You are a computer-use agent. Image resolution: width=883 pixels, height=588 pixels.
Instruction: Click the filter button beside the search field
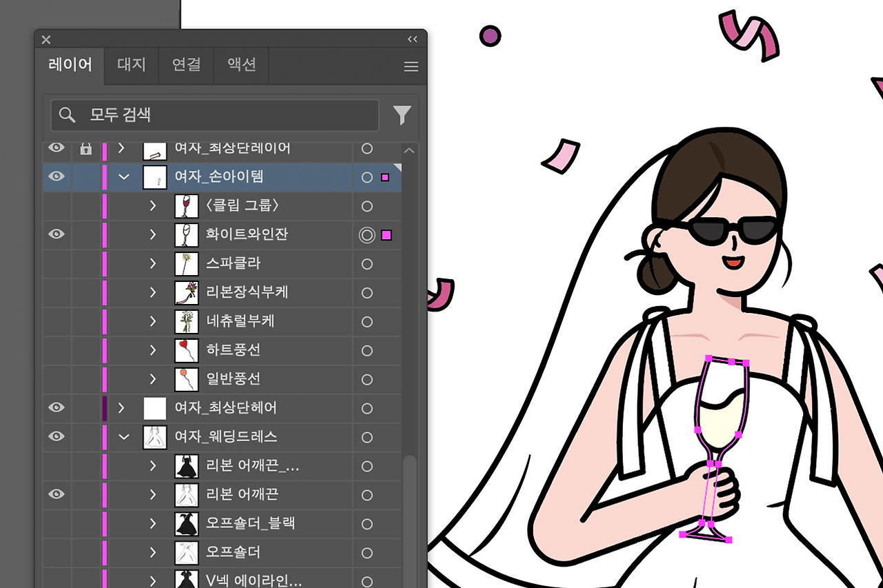(x=402, y=115)
